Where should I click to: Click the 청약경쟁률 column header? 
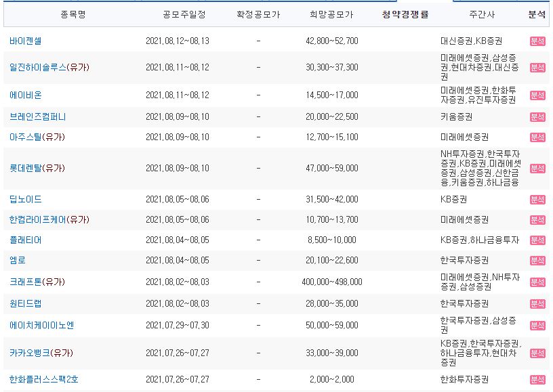[x=405, y=14]
